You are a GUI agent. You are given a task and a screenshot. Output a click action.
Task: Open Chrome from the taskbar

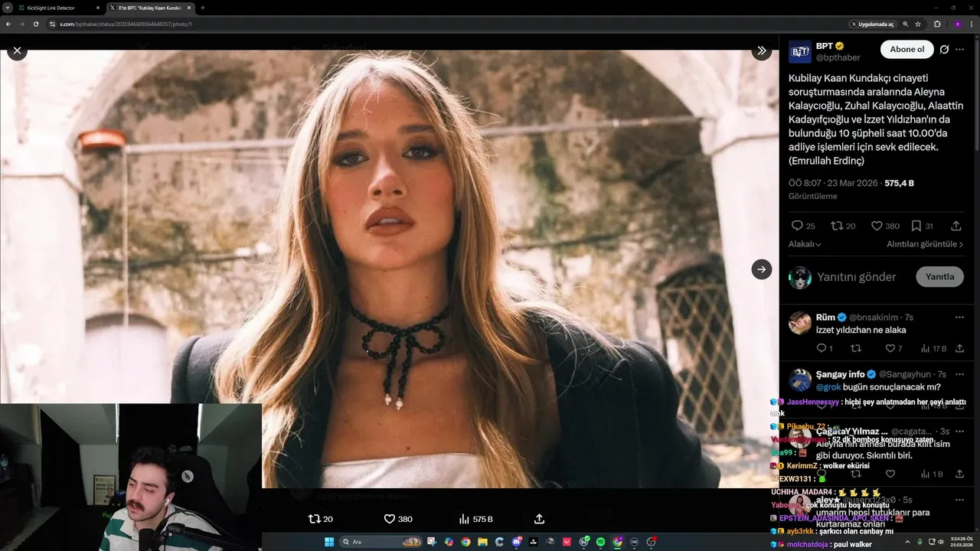465,542
